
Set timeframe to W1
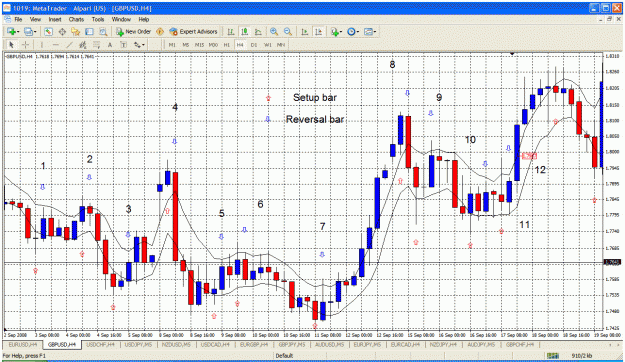click(267, 45)
